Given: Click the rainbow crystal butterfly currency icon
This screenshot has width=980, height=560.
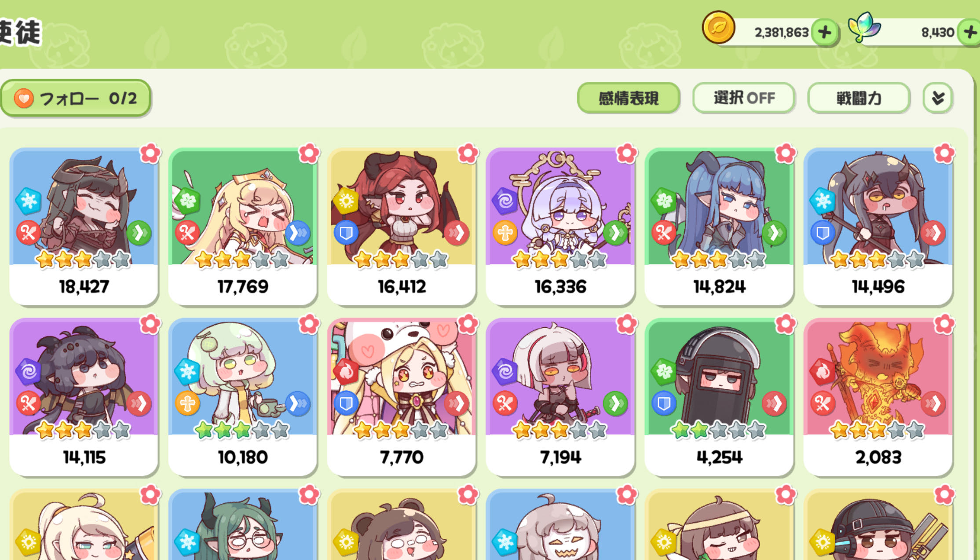Looking at the screenshot, I should pos(864,27).
